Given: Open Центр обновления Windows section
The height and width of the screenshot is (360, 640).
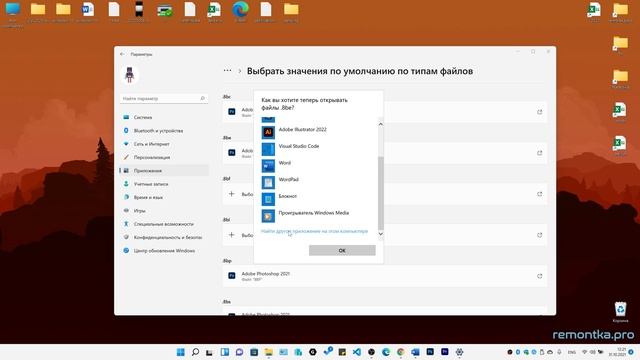Looking at the screenshot, I should click(164, 251).
